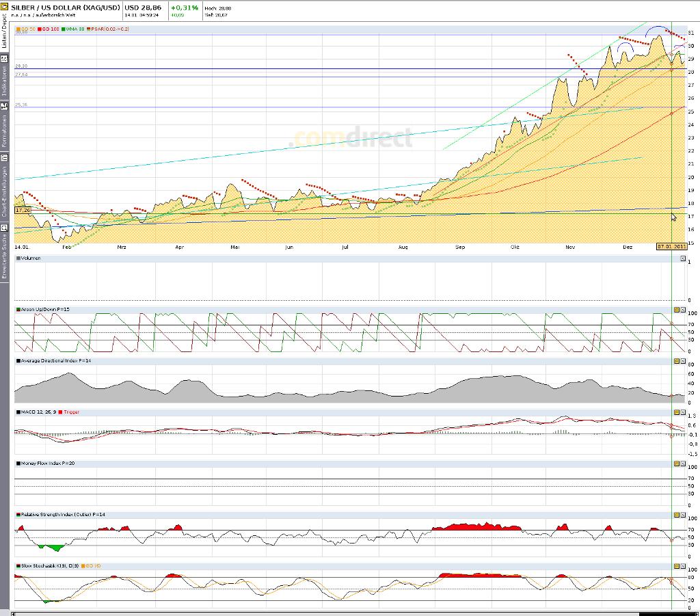Click the 28,30 horizontal level label
Screen dimensions: 700x616
point(21,66)
